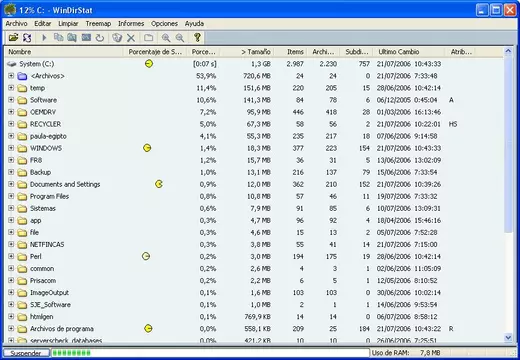Expand the Software folder node
This screenshot has width=520, height=360.
11,100
